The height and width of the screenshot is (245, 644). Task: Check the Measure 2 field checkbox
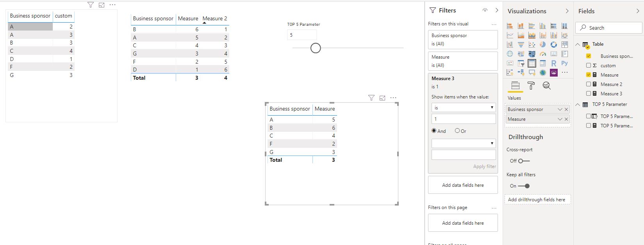click(589, 84)
